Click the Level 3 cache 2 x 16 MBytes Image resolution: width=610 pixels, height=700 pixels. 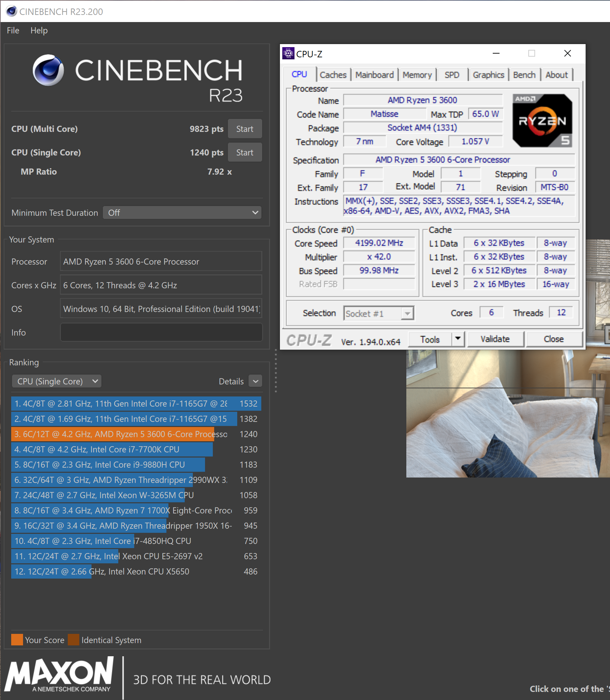[499, 284]
